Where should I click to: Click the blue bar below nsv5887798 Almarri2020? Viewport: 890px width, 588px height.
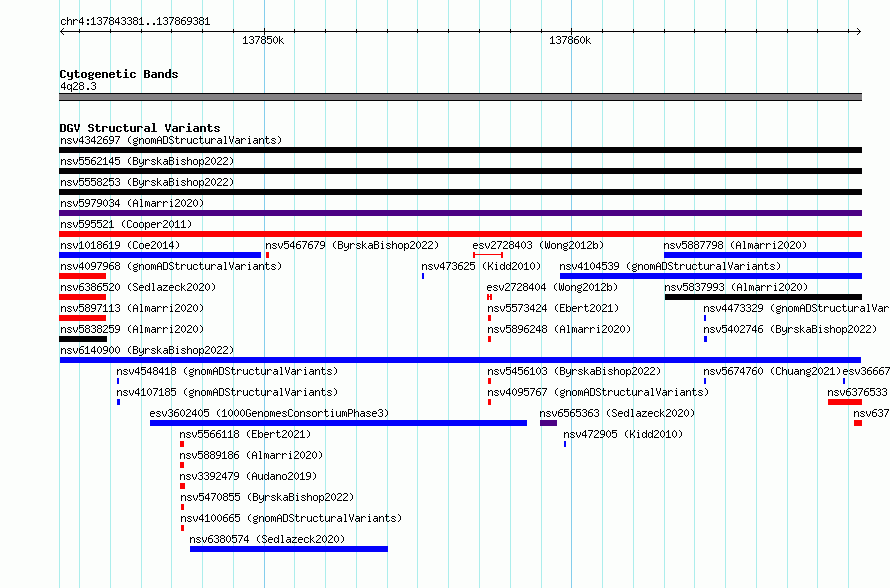pyautogui.click(x=763, y=255)
